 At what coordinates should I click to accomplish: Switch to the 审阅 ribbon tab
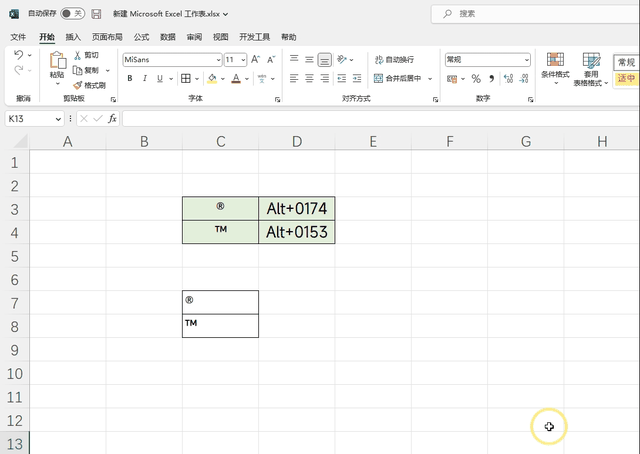(x=194, y=37)
